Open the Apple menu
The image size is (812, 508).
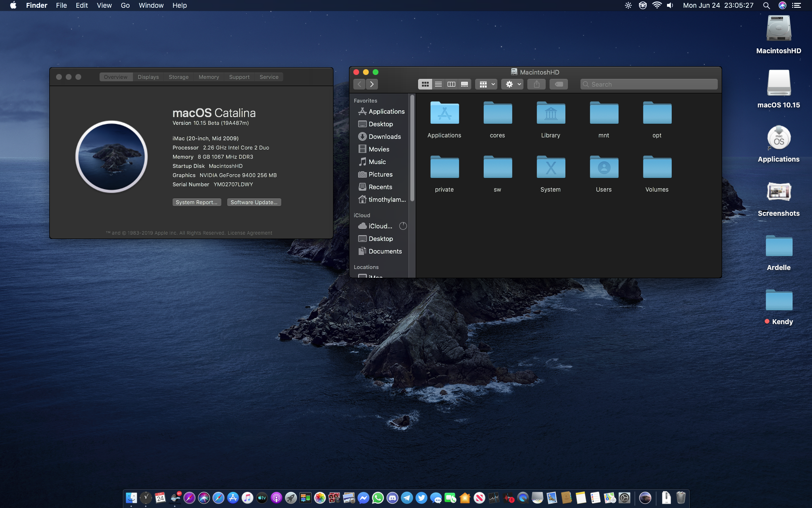[13, 5]
